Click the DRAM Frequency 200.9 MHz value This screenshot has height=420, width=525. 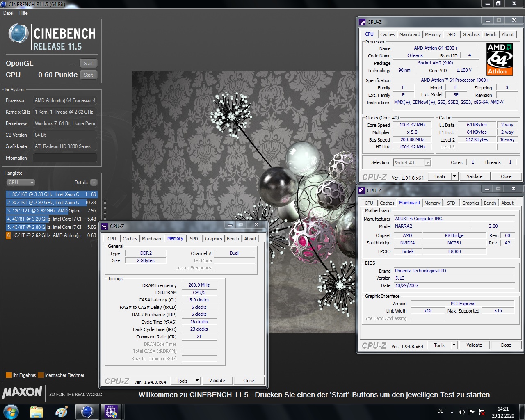(x=199, y=285)
